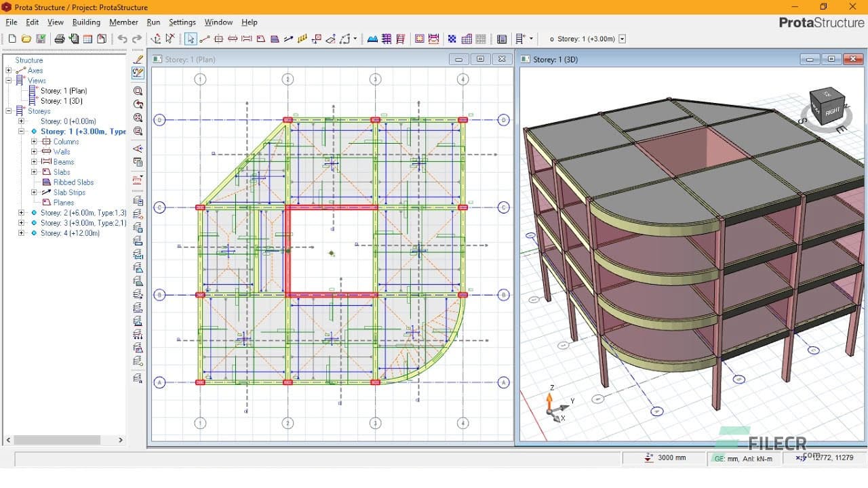This screenshot has height=488, width=868.
Task: Open the Settings menu
Action: point(182,22)
